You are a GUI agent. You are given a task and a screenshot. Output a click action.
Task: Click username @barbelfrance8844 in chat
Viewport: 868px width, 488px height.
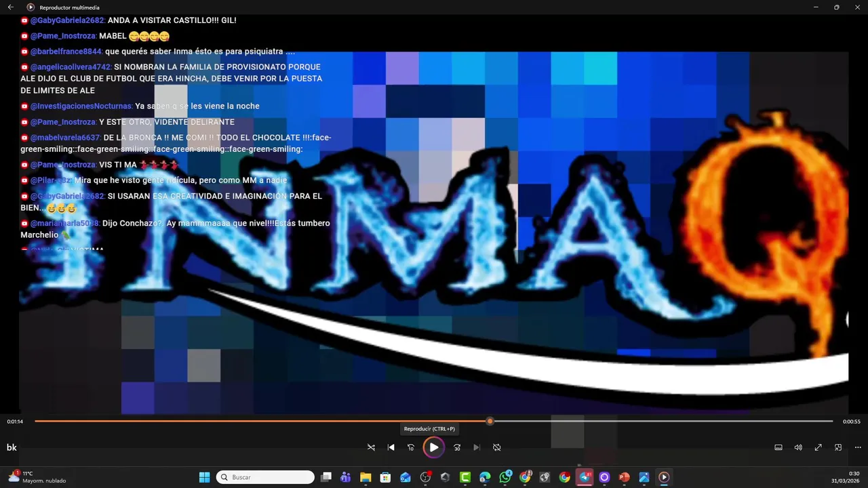click(66, 52)
